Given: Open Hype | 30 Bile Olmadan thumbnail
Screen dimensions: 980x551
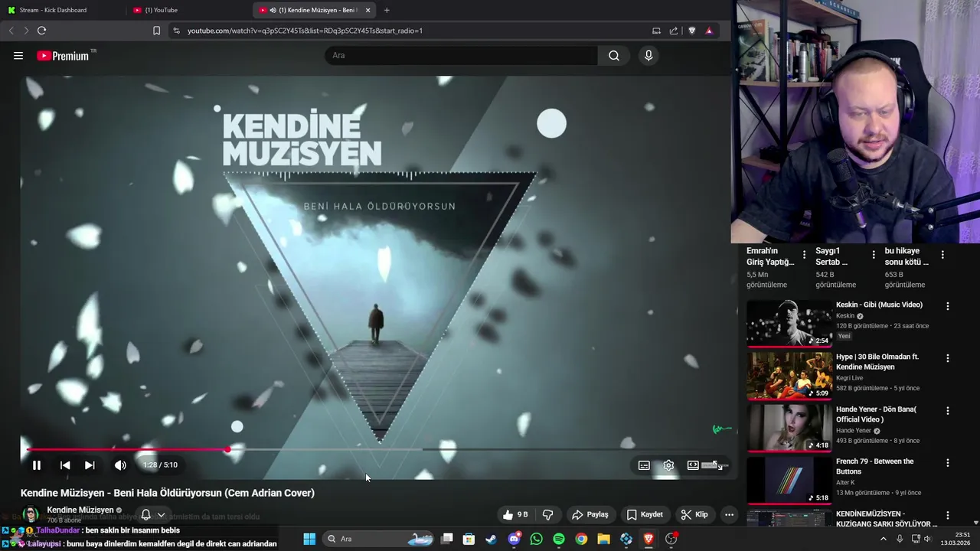Looking at the screenshot, I should 789,375.
